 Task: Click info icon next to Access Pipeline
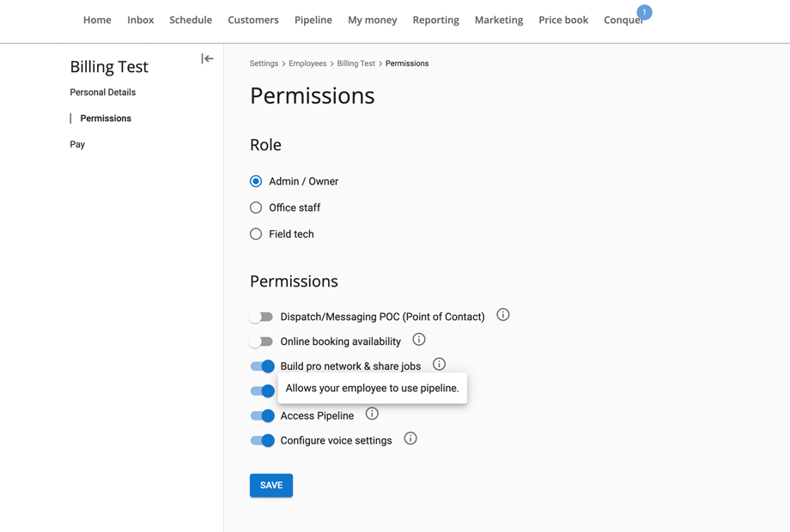(372, 414)
